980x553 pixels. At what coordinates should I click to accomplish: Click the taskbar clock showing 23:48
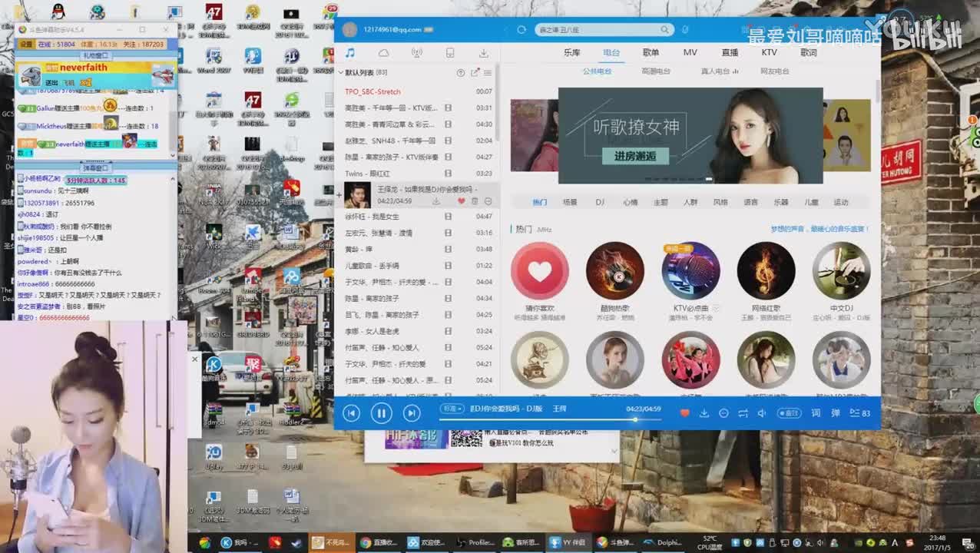click(x=937, y=542)
